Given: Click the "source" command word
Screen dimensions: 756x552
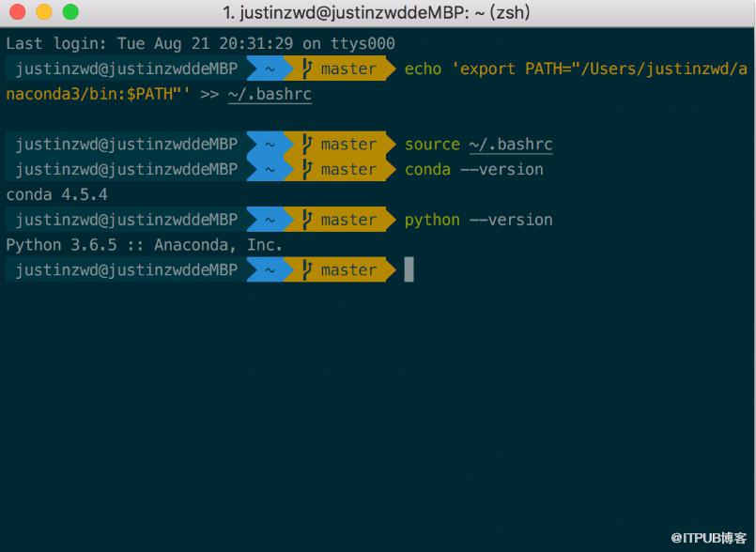Looking at the screenshot, I should point(432,145).
